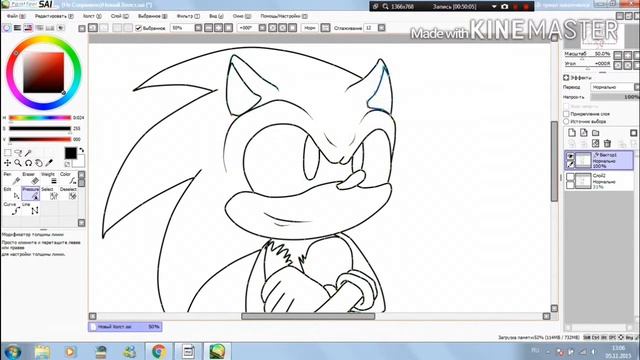Enable the Прикрепление слоя checkbox

click(566, 114)
